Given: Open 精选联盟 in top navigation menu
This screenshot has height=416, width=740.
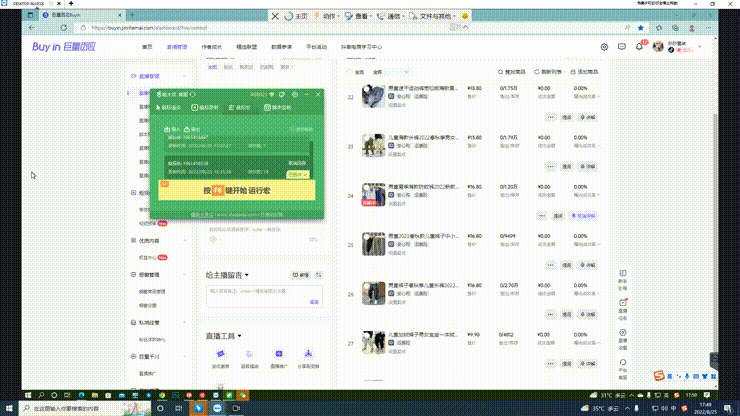Looking at the screenshot, I should click(x=245, y=47).
